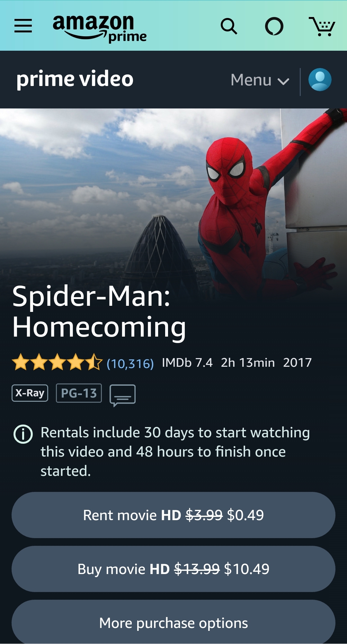The height and width of the screenshot is (644, 347).
Task: Open the user profile avatar
Action: [x=320, y=80]
